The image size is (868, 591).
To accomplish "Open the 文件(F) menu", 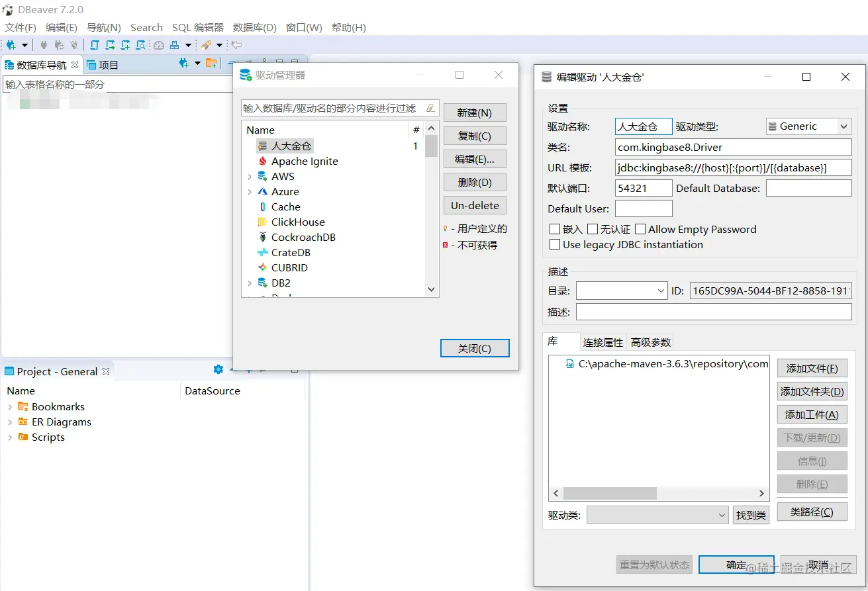I will [x=21, y=27].
